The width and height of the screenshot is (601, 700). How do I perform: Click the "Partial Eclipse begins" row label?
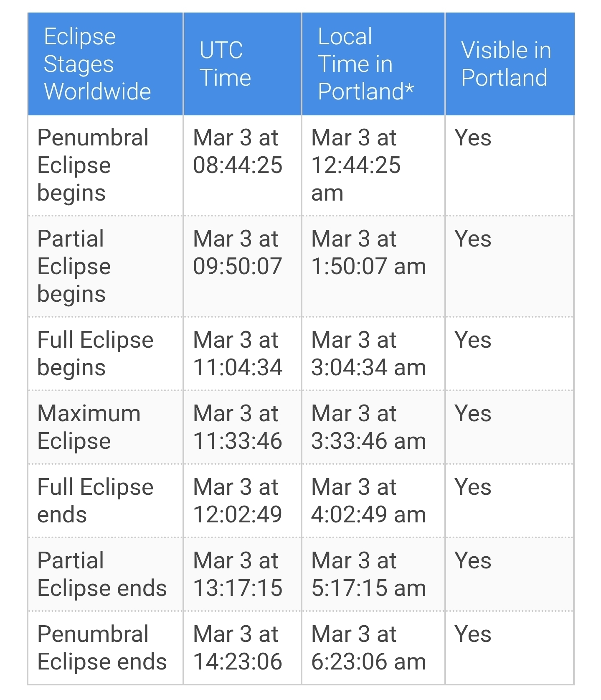74,266
